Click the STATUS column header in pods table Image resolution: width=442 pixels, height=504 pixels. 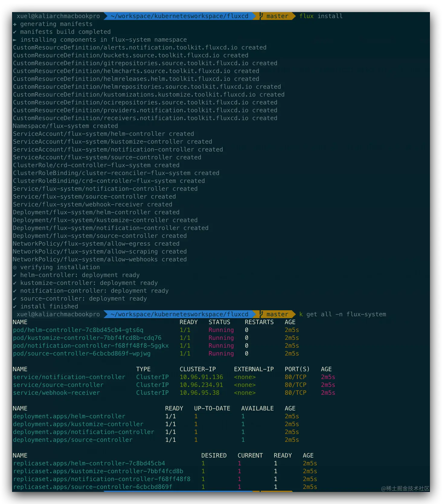(219, 322)
